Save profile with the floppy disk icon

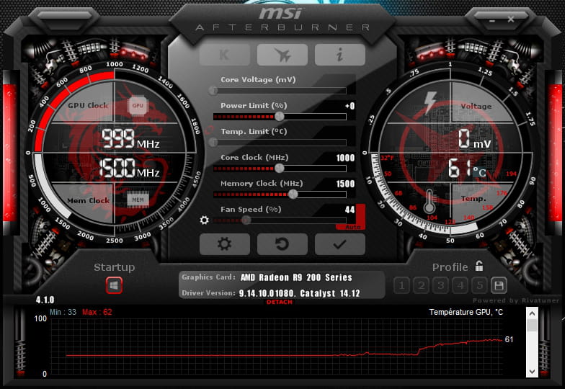pos(499,285)
